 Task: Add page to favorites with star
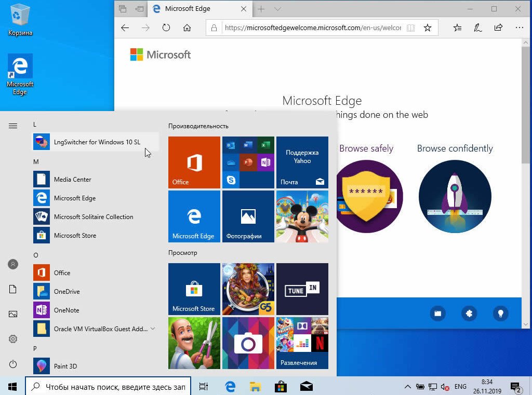pyautogui.click(x=428, y=28)
